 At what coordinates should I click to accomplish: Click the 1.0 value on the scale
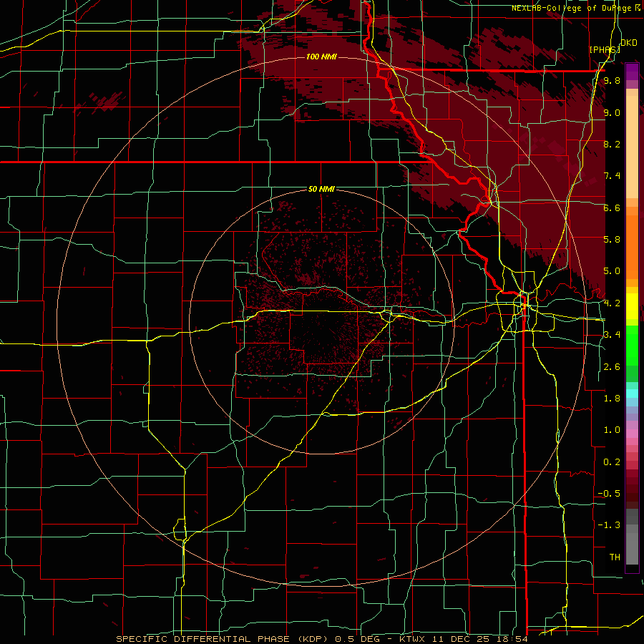point(612,430)
